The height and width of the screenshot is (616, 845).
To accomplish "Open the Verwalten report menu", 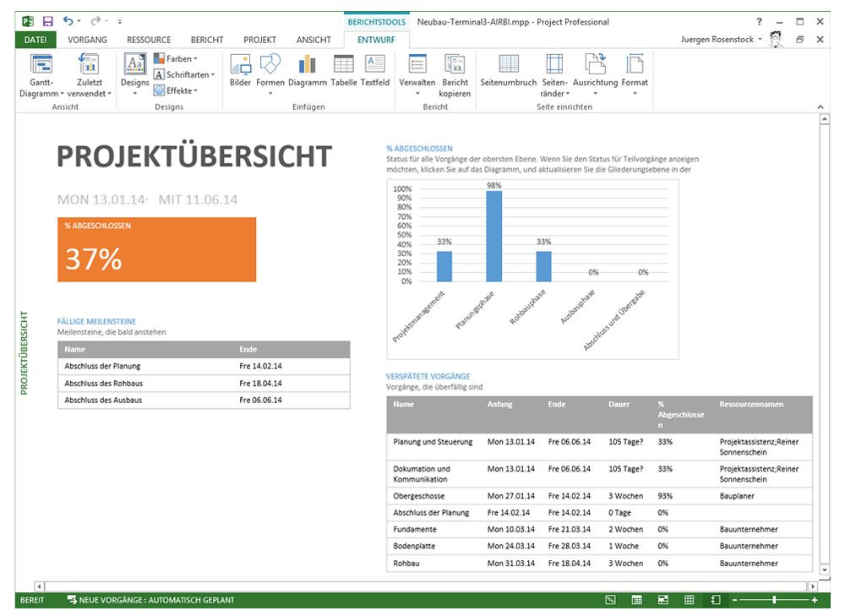I will point(417,74).
